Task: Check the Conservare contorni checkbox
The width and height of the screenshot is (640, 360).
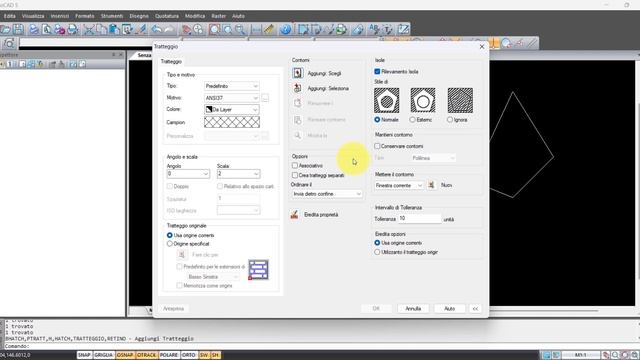Action: click(x=377, y=146)
